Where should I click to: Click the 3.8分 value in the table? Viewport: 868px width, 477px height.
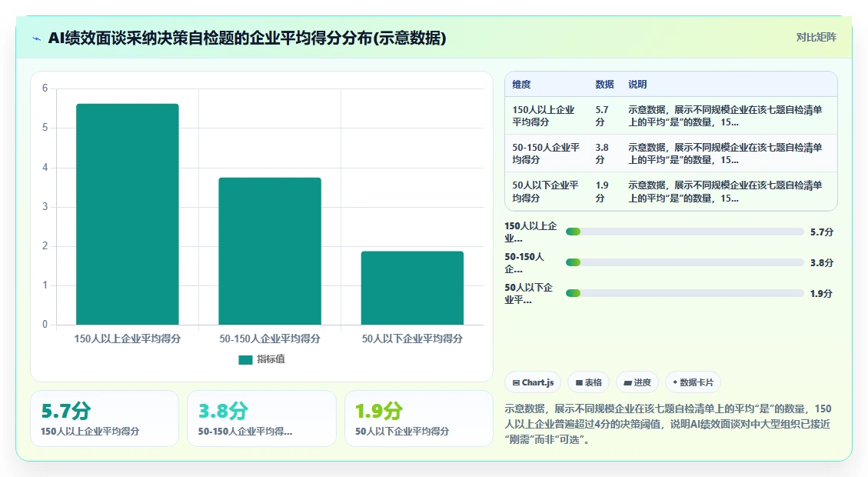602,153
